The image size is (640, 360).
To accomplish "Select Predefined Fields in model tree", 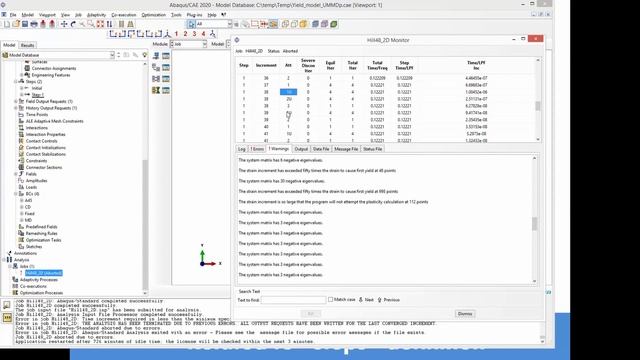I will (x=41, y=227).
